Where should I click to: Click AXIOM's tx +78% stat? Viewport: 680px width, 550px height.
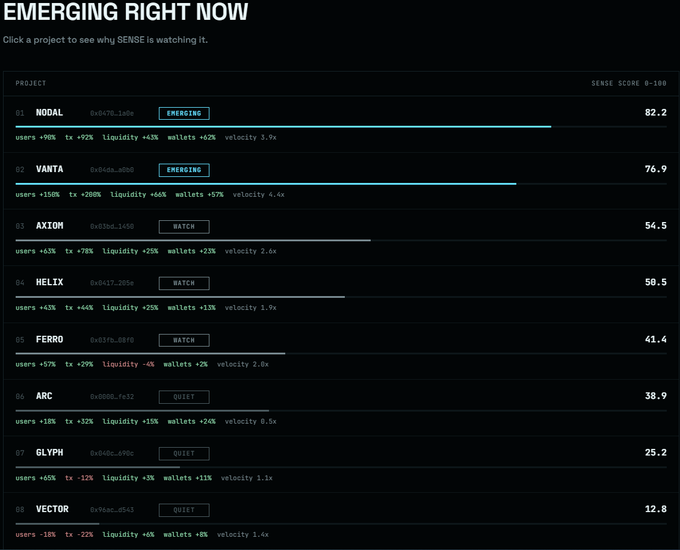click(79, 251)
